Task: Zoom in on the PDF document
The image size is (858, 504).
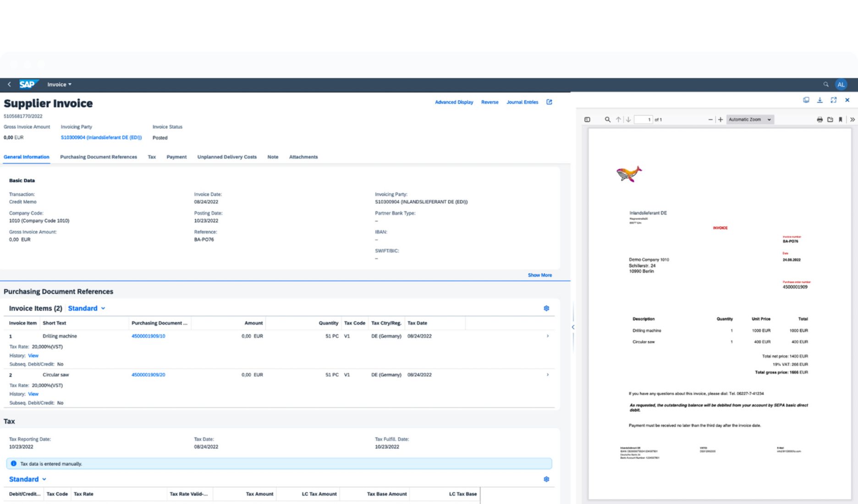Action: click(720, 120)
